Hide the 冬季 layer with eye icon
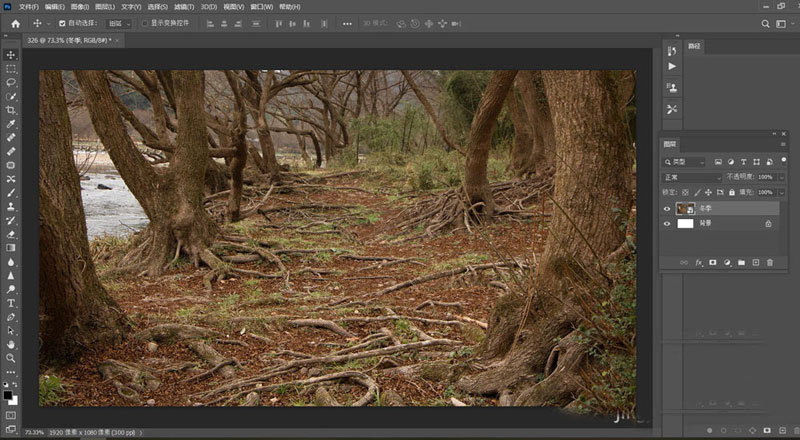 (x=668, y=209)
